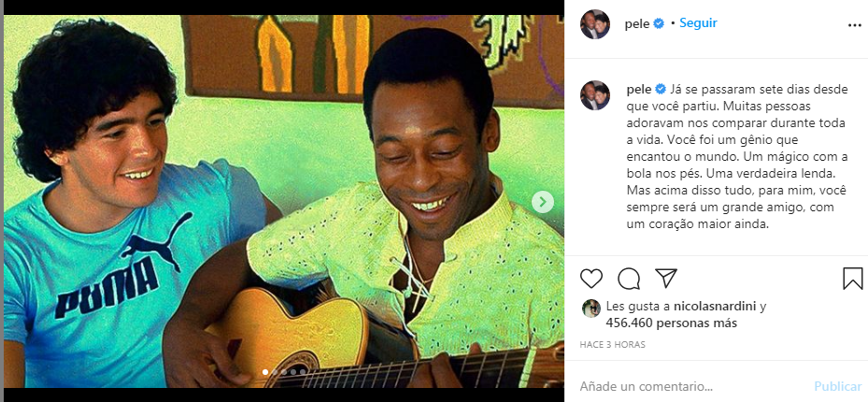This screenshot has width=868, height=402.
Task: Advance to the next photo with arrow
Action: pos(543,202)
